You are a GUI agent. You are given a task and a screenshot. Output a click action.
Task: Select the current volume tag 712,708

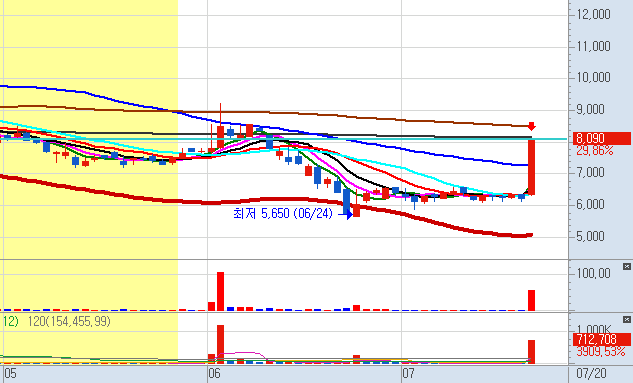[x=602, y=339]
